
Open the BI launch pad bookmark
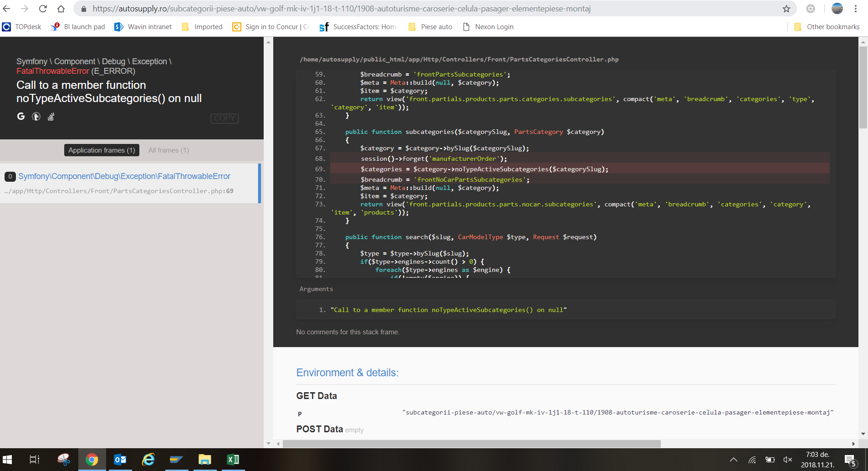[x=78, y=27]
